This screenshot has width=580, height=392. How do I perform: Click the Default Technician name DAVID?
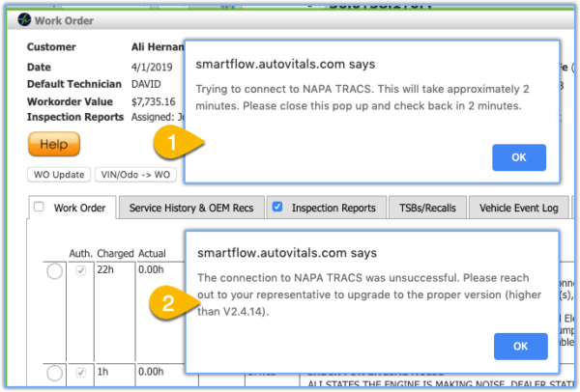146,84
